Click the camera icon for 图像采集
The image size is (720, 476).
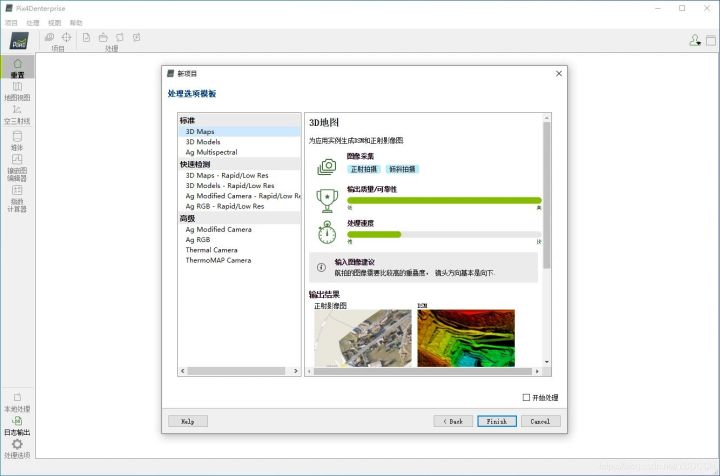coord(327,167)
